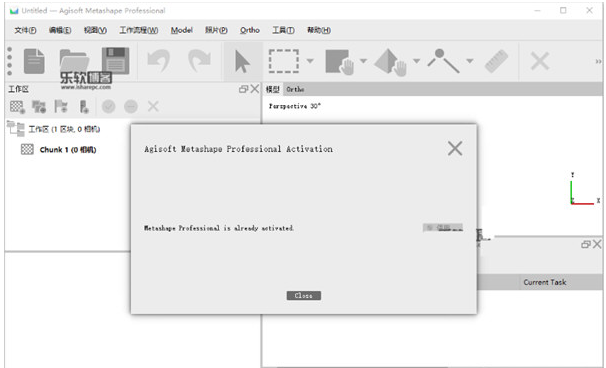Screen dimensions: 606x368
Task: Pick the draw polyline tool
Action: click(444, 61)
